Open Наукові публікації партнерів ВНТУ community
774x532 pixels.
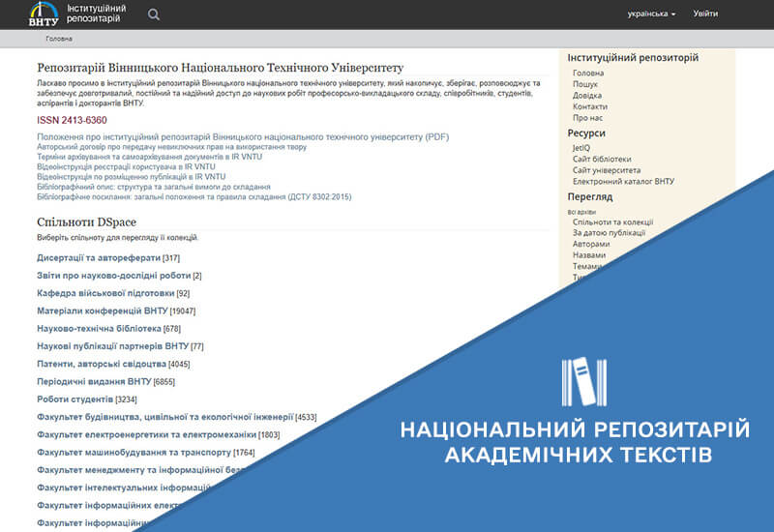(113, 346)
